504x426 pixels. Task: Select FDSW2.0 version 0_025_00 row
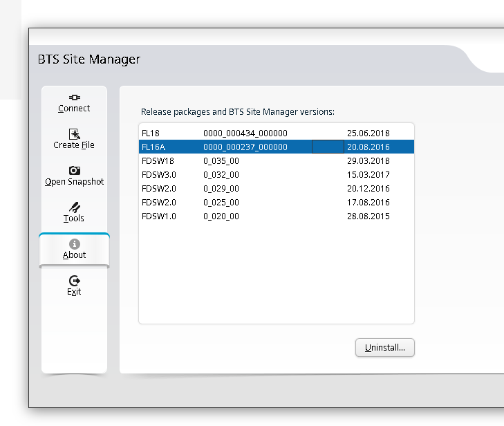pyautogui.click(x=277, y=202)
